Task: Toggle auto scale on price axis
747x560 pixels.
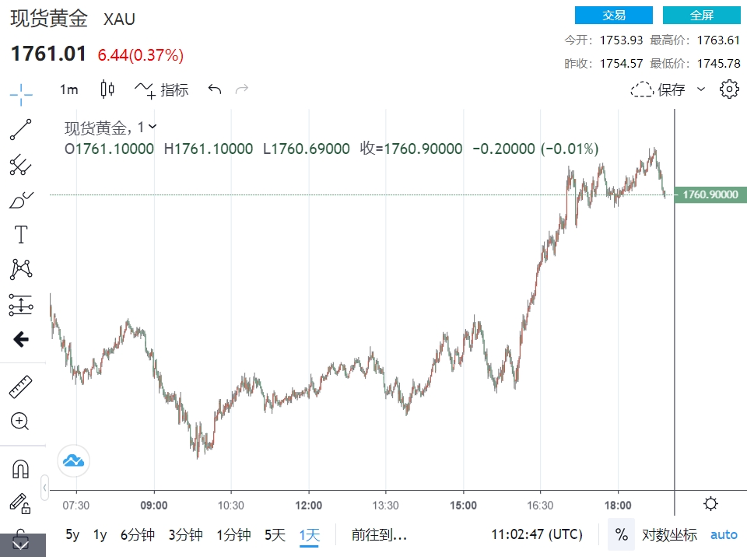Action: tap(724, 535)
